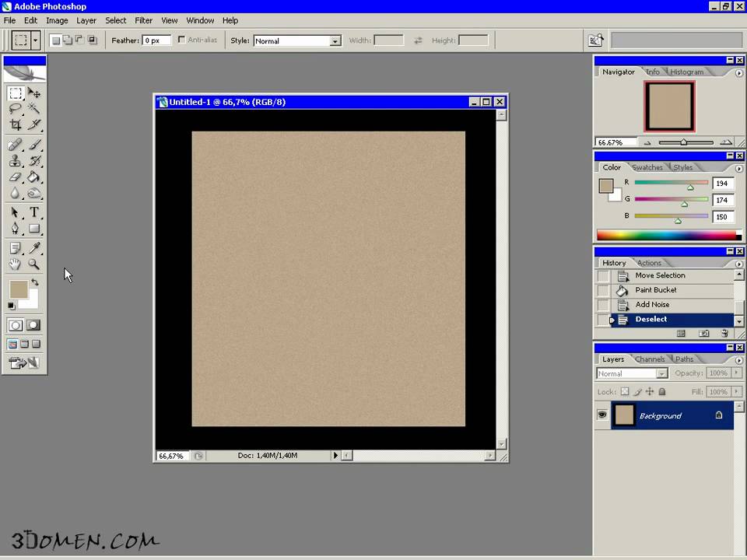Select the Dodge tool
The width and height of the screenshot is (747, 560).
pos(33,193)
